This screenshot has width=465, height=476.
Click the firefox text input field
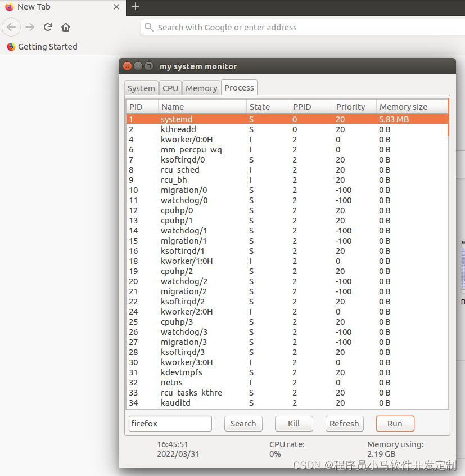click(x=170, y=424)
